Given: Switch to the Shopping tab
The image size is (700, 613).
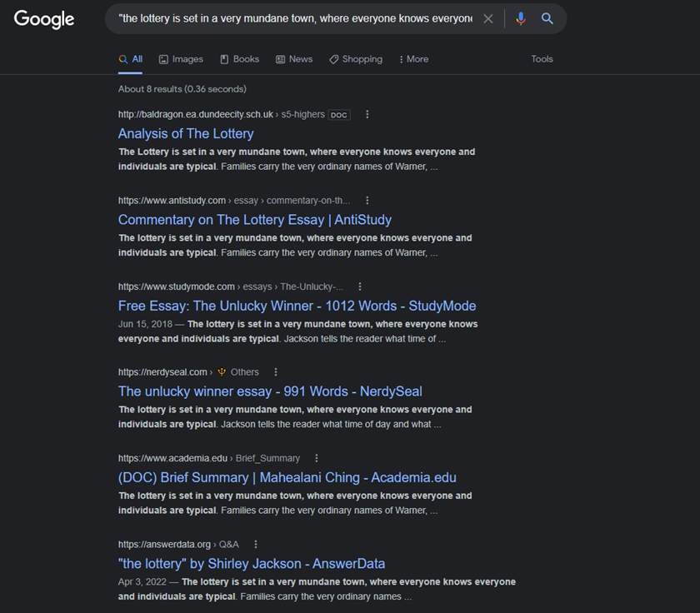Looking at the screenshot, I should pyautogui.click(x=356, y=59).
